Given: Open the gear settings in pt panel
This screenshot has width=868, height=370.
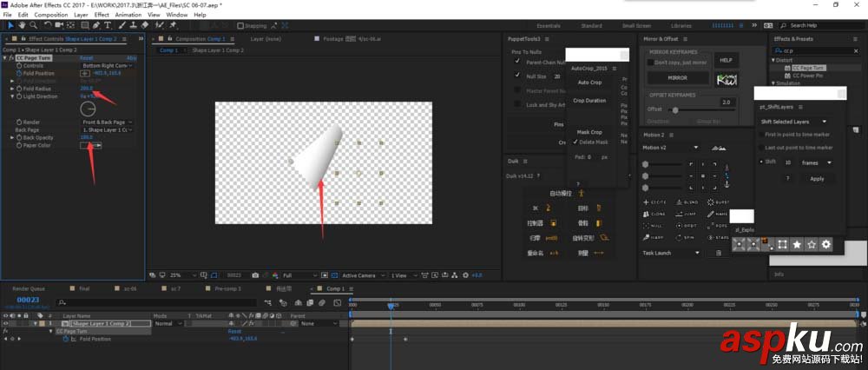Looking at the screenshot, I should point(826,244).
